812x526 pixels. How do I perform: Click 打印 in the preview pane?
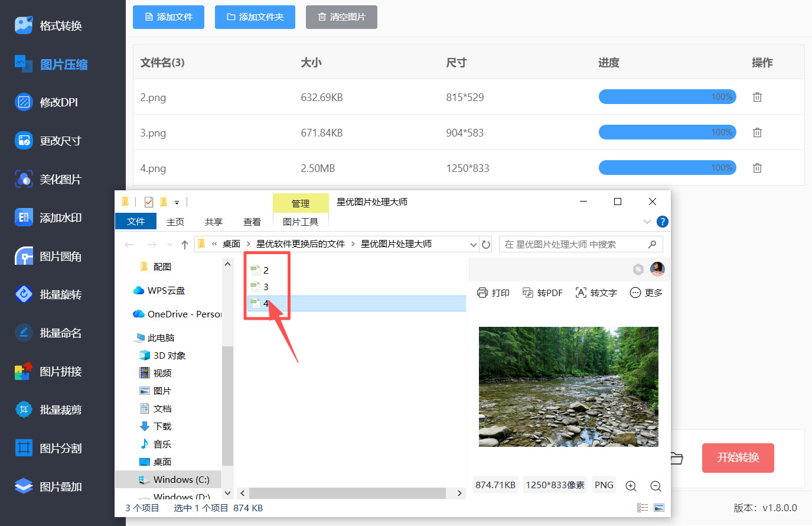493,293
